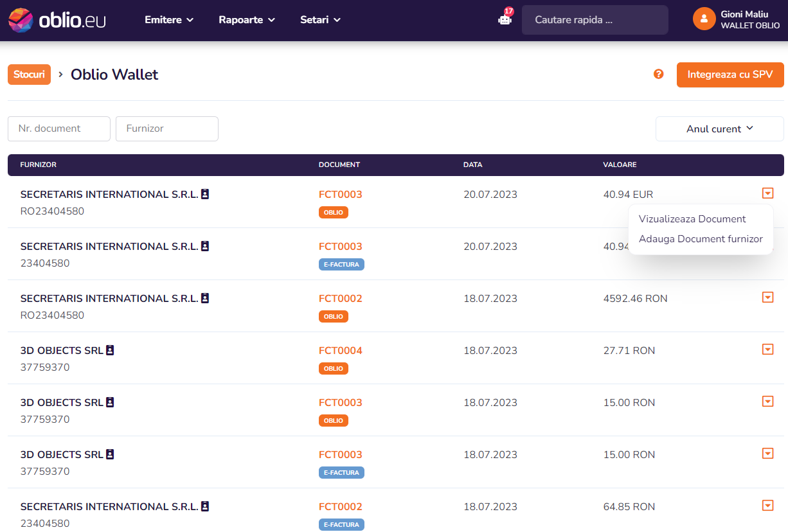Click tax ID 37759370 in the 27.71 RON row
Image resolution: width=788 pixels, height=532 pixels.
45,368
